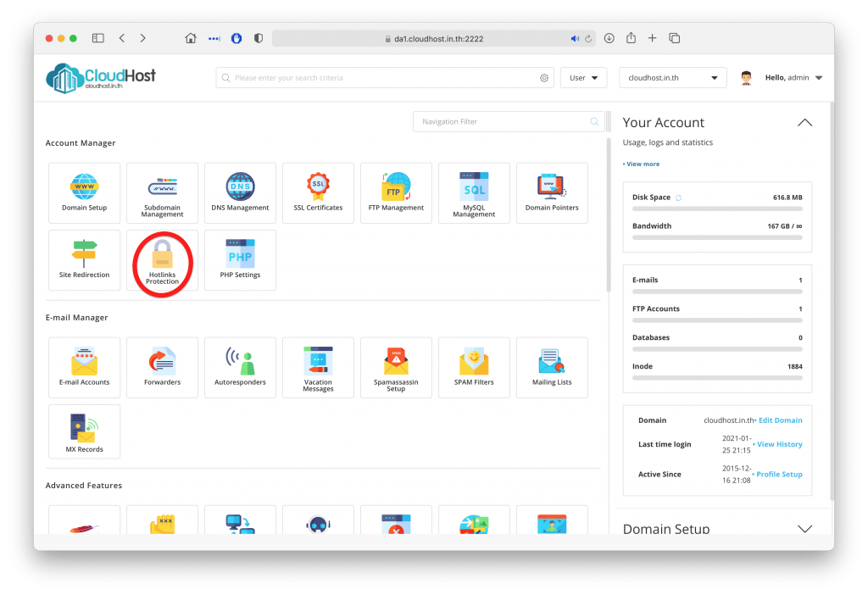Open Spamassassin Setup
The width and height of the screenshot is (868, 595).
coord(396,367)
